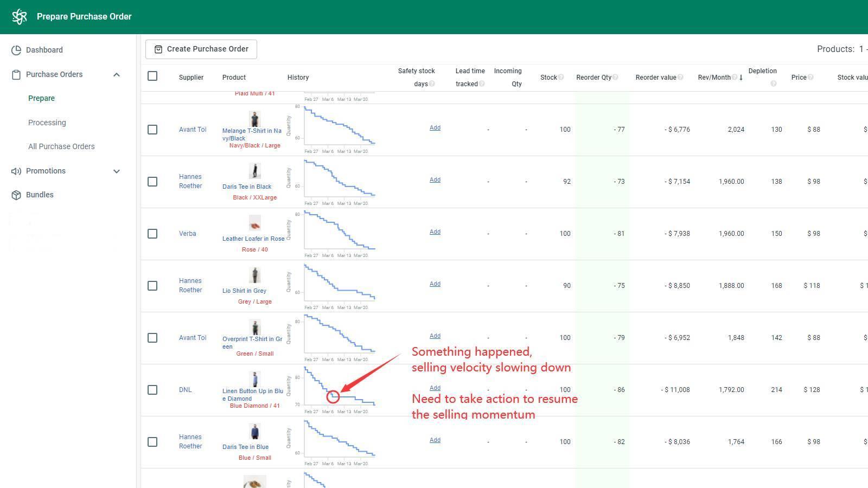Navigate to All Purchase Orders
The height and width of the screenshot is (488, 868).
tap(61, 146)
